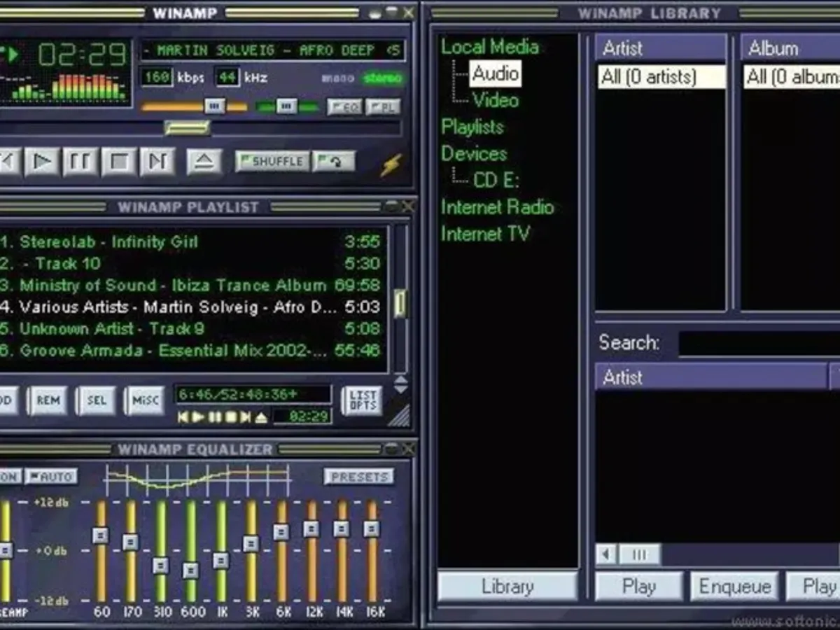Select "All (0 artists)" in Artist list

pyautogui.click(x=661, y=76)
